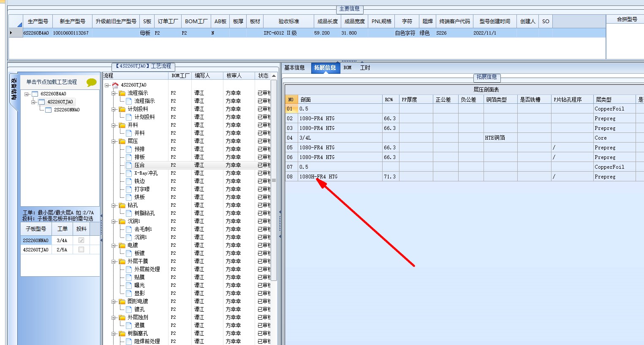Screen dimensions: 644x345
Task: Select the 显影 step in process tree
Action: [x=139, y=294]
